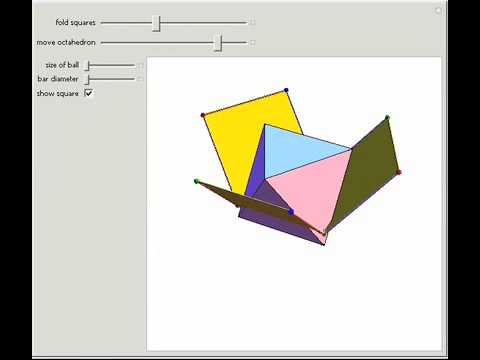This screenshot has height=360, width=480.
Task: Click the 'fold squares' label
Action: tap(76, 23)
